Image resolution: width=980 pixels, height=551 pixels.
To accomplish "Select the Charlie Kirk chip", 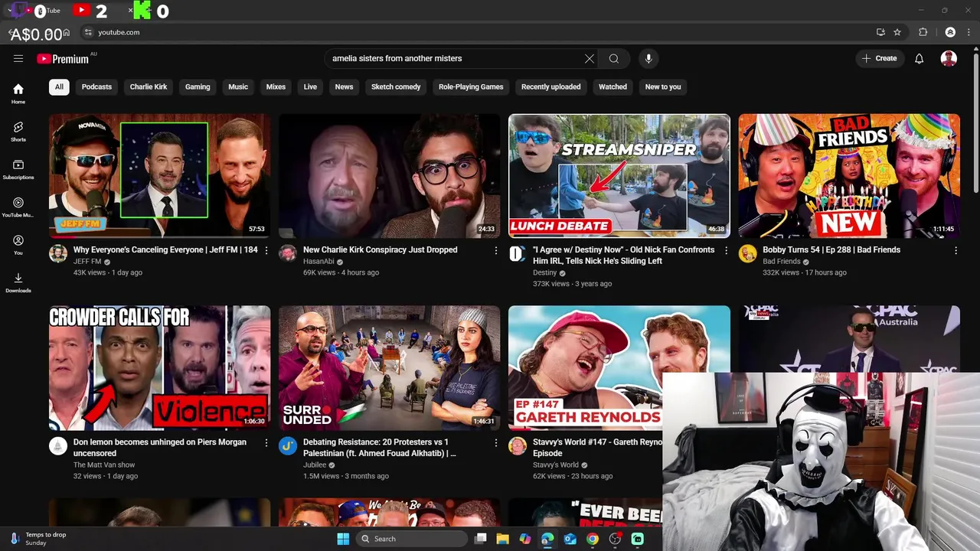I will point(149,86).
